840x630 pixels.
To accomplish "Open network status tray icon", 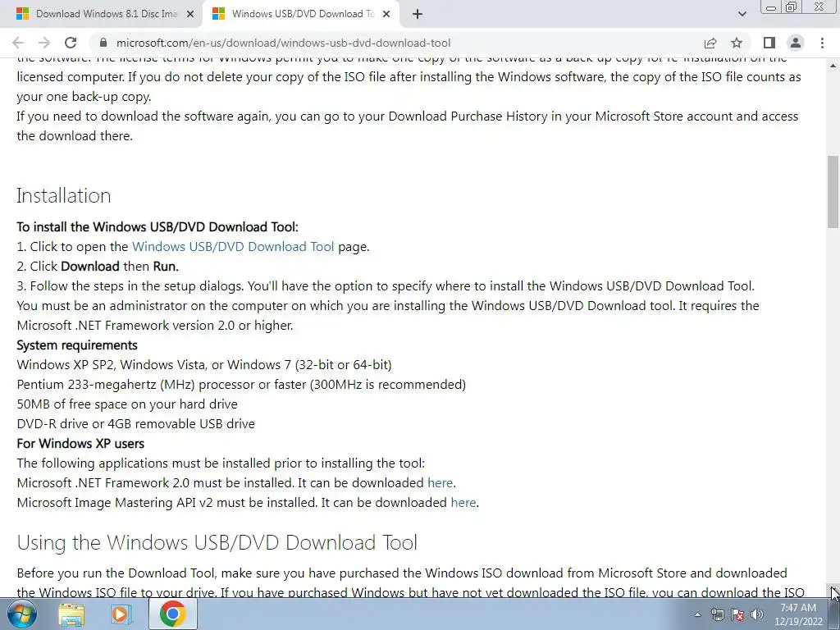I will 717,614.
